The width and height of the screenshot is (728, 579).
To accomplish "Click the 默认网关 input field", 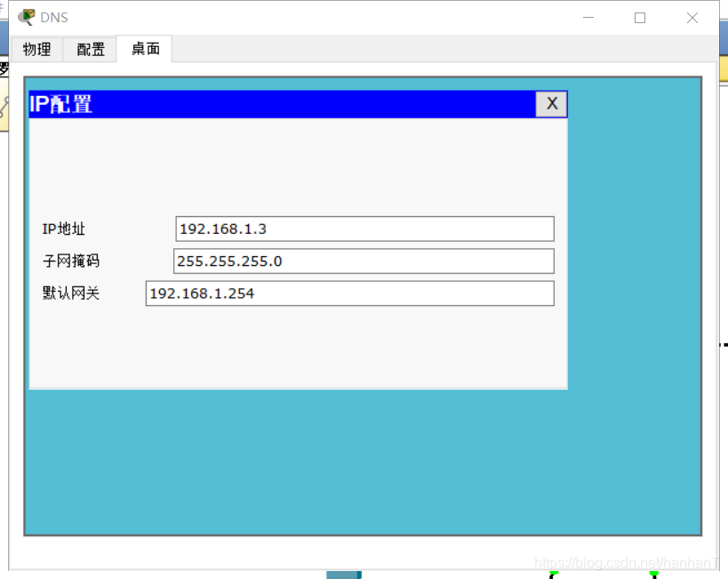I will coord(350,294).
